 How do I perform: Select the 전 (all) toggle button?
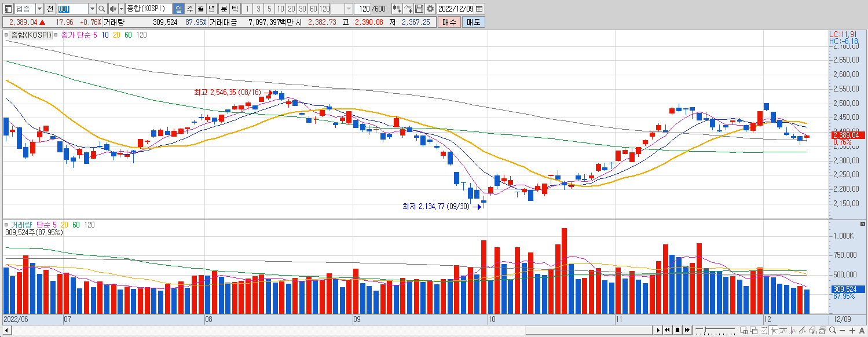50,9
